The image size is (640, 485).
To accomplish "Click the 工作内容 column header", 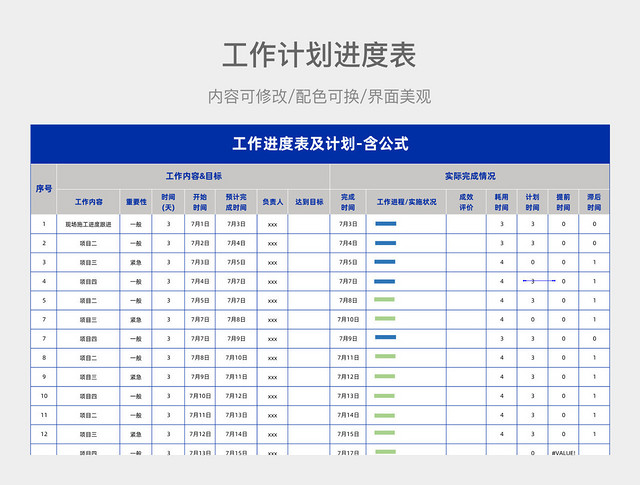I will click(x=88, y=202).
